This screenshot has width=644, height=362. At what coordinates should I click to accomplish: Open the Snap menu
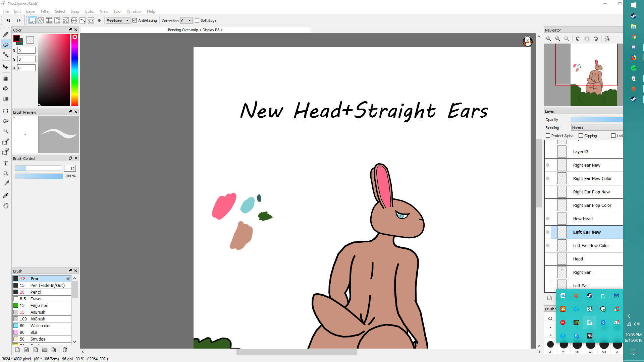[x=75, y=11]
